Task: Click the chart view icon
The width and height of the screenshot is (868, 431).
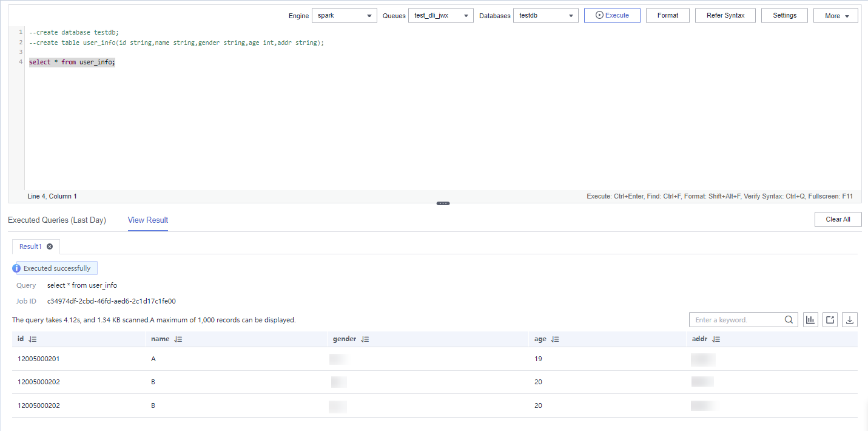Action: 810,320
